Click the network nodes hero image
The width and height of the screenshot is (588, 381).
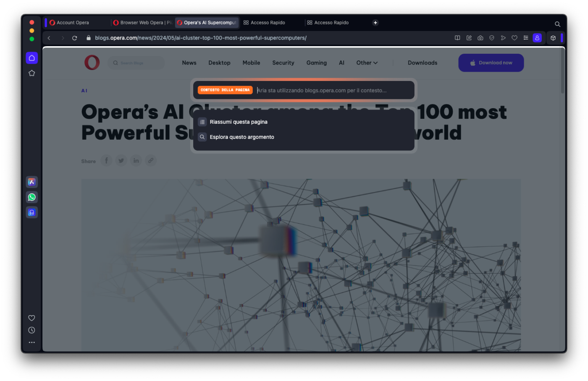point(301,265)
